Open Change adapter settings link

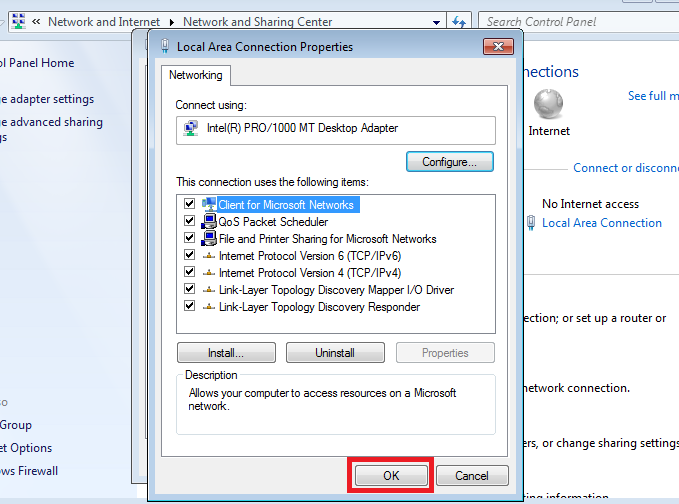(x=47, y=99)
